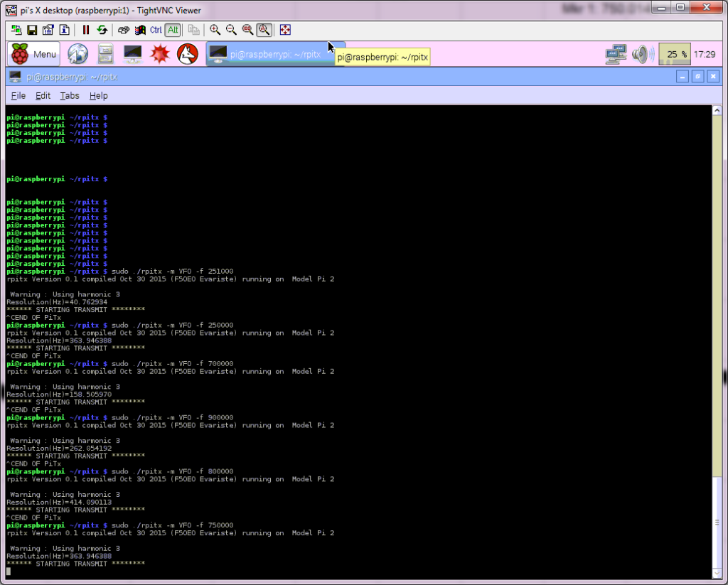Click the terminal scrollbar up arrow
This screenshot has width=728, height=585.
tap(717, 110)
